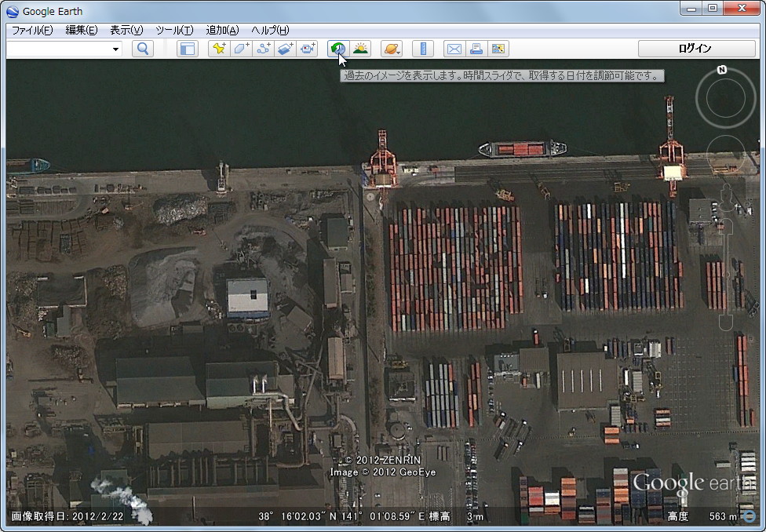This screenshot has width=766, height=532.
Task: Add a placemark with the pushpin icon
Action: (219, 49)
